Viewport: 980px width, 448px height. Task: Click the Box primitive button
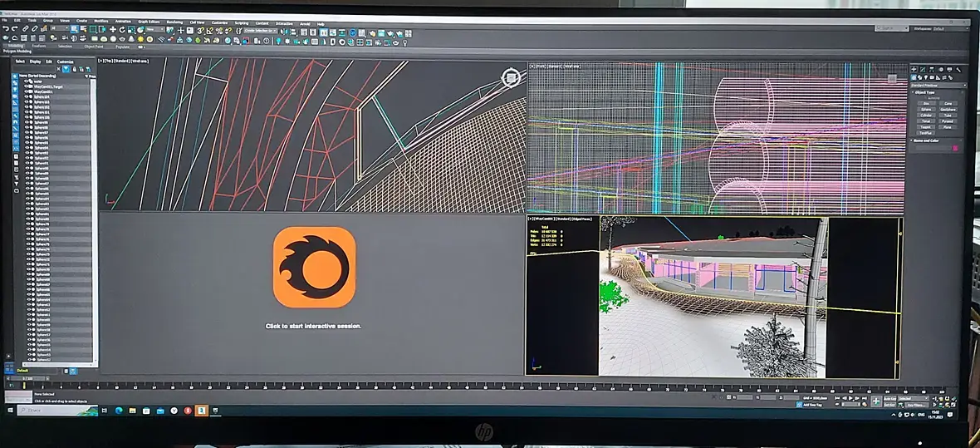927,103
